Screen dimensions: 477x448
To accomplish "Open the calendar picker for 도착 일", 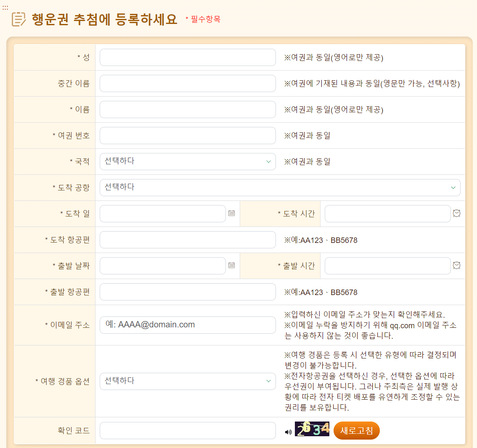I will (231, 213).
